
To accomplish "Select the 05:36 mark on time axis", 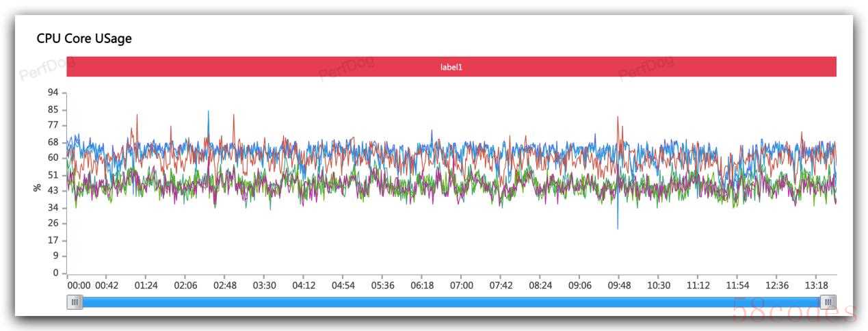I will point(382,285).
